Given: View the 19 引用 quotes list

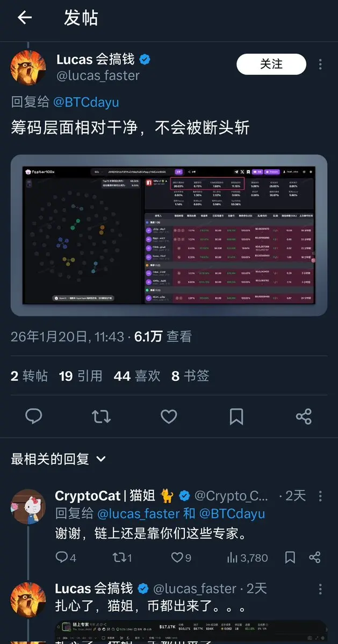Looking at the screenshot, I should coord(81,376).
